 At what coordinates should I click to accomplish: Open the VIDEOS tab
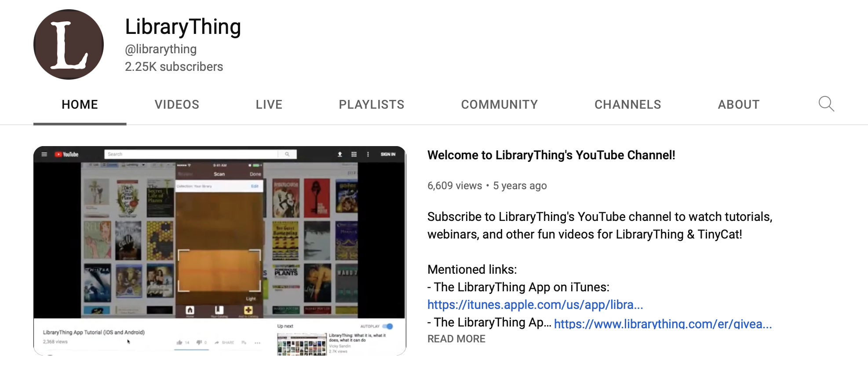coord(177,105)
